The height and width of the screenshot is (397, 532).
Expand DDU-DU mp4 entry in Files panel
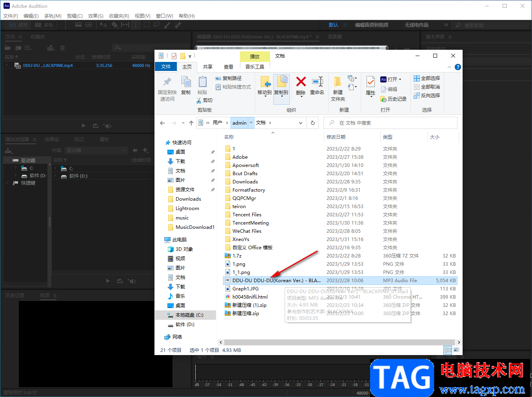tap(7, 65)
